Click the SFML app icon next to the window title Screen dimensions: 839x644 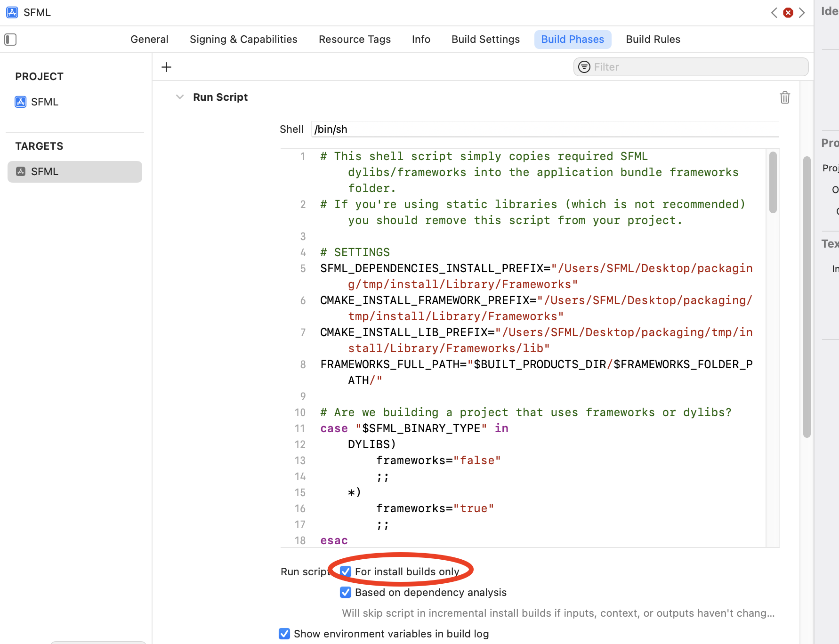(12, 12)
